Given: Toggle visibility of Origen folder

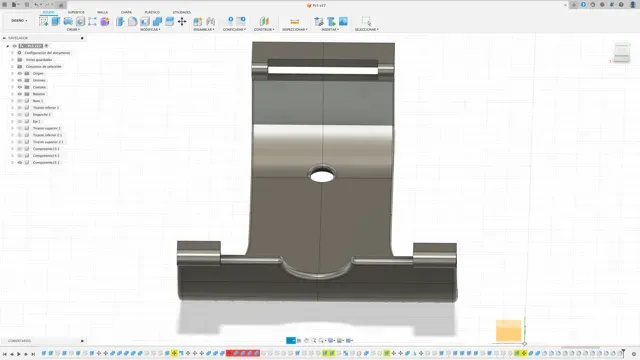Looking at the screenshot, I should (x=20, y=73).
